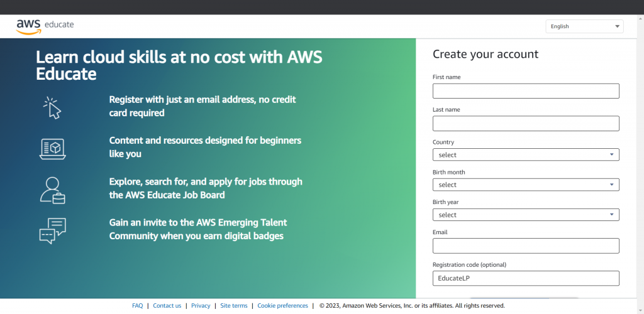Click the First name input field

pos(526,91)
